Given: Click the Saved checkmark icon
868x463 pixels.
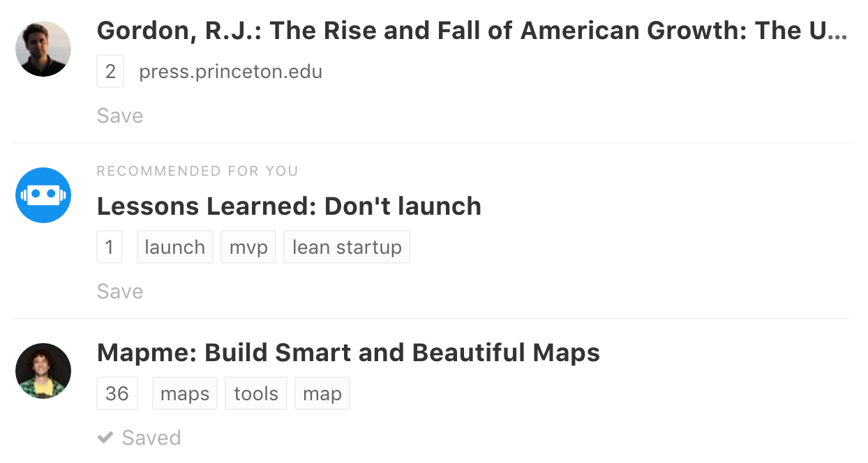Looking at the screenshot, I should tap(105, 438).
